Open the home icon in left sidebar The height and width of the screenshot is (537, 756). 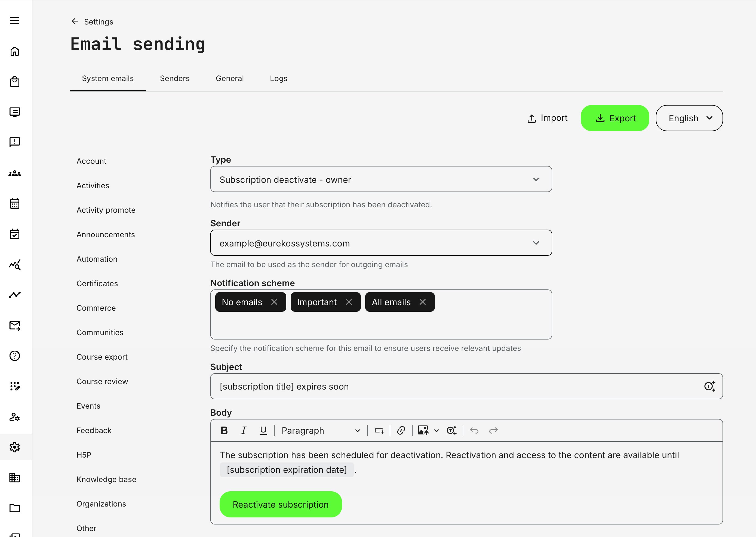(14, 51)
